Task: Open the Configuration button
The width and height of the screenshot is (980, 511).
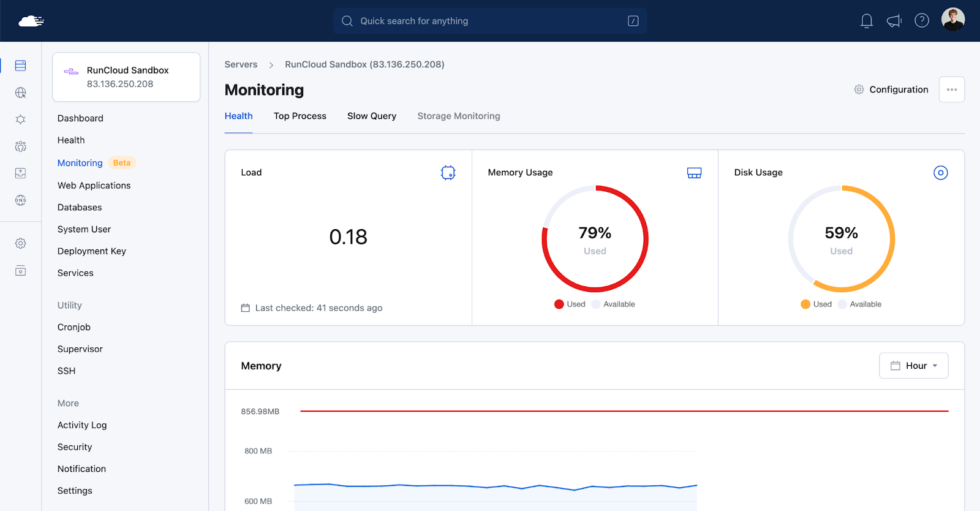Action: click(891, 89)
